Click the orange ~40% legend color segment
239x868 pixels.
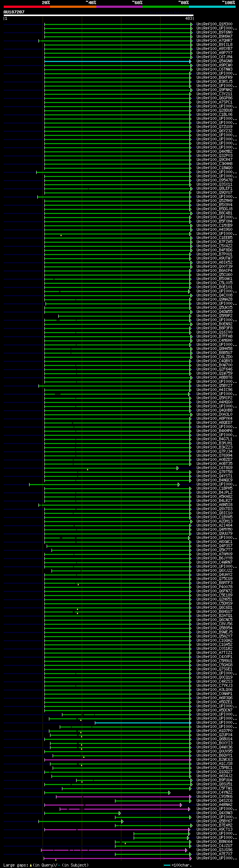pos(73,7)
